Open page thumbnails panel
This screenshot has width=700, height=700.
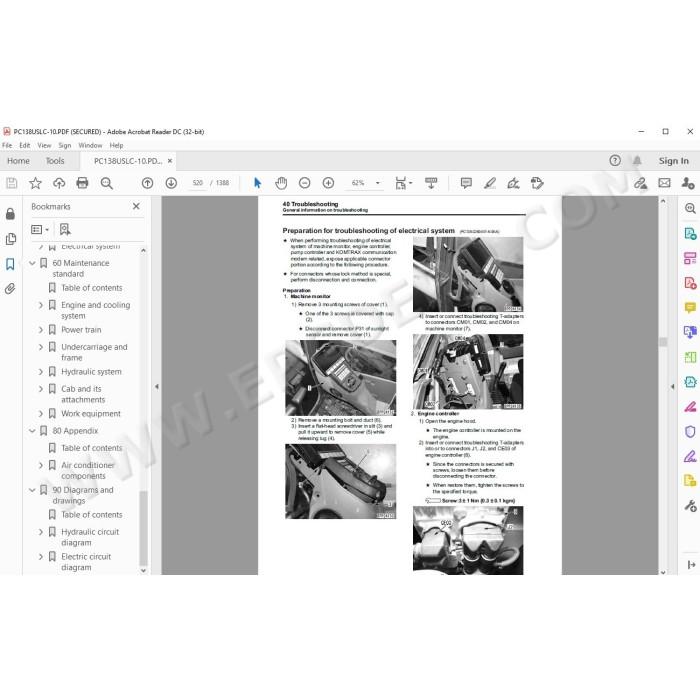[10, 239]
